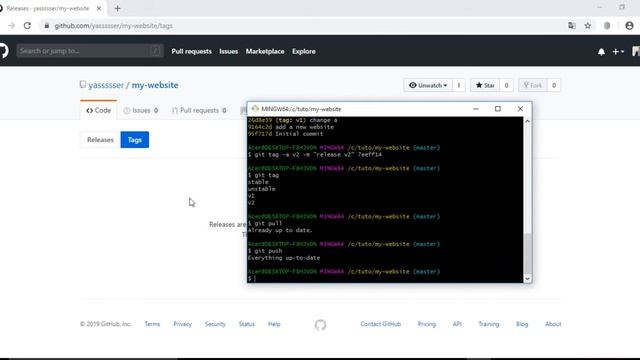Switch to the repository Pull requests tab
The image size is (640, 360).
coord(199,110)
